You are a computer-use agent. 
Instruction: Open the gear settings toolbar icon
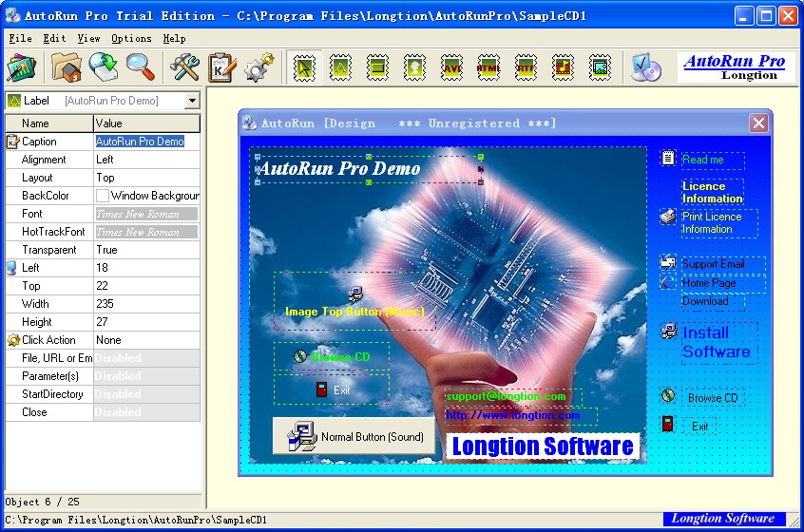pos(258,67)
